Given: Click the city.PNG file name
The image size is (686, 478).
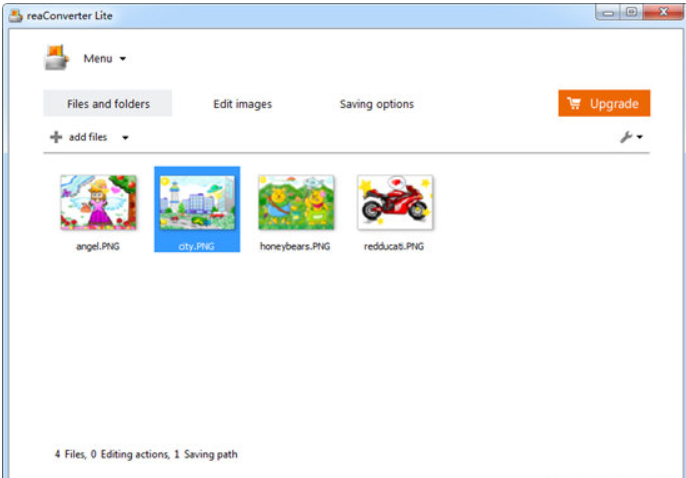Looking at the screenshot, I should click(196, 246).
